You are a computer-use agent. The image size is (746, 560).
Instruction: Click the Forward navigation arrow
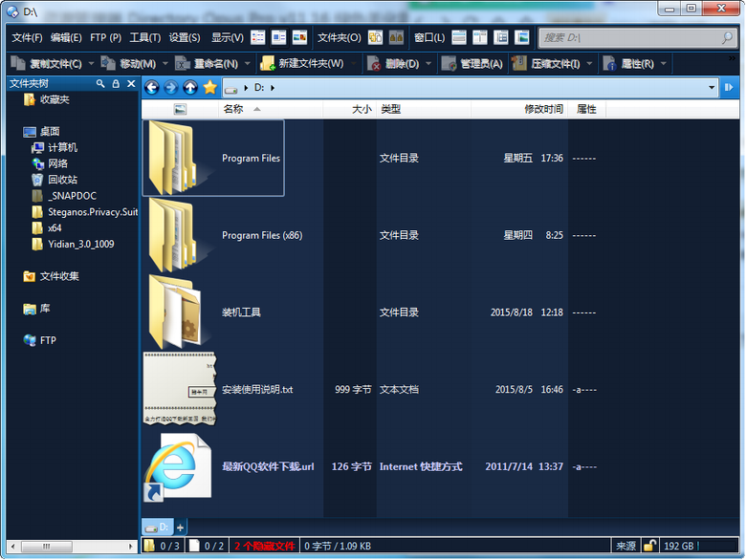coord(170,87)
